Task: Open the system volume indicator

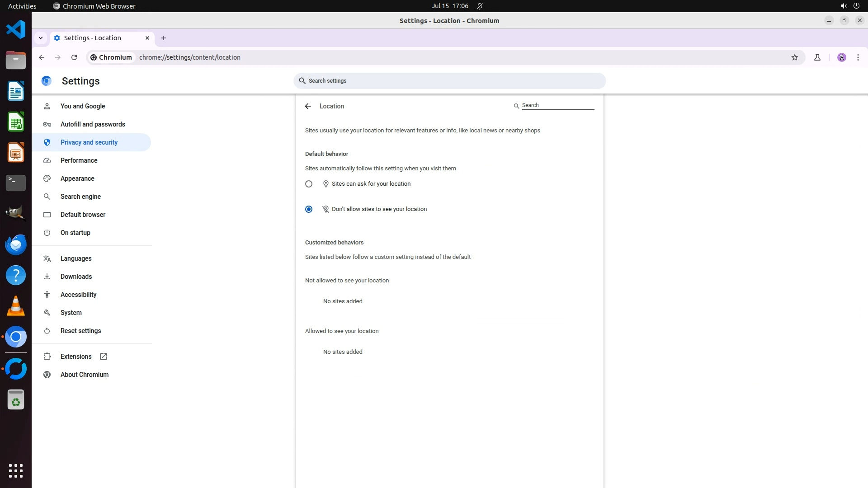Action: pyautogui.click(x=843, y=6)
